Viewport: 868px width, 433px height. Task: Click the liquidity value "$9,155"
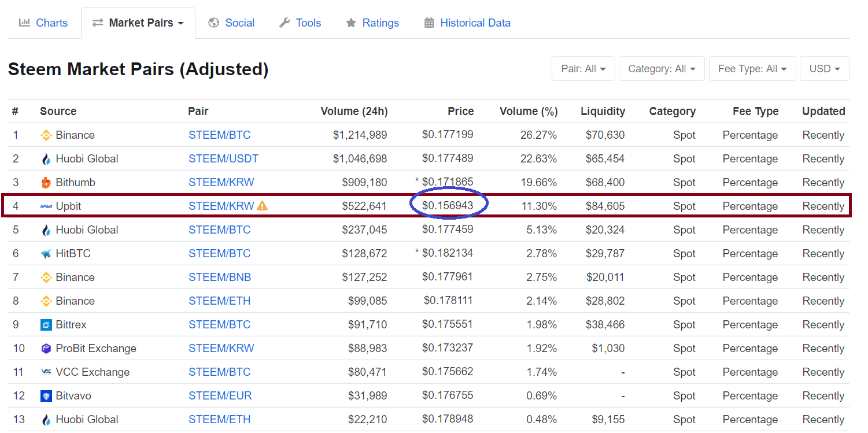click(608, 420)
